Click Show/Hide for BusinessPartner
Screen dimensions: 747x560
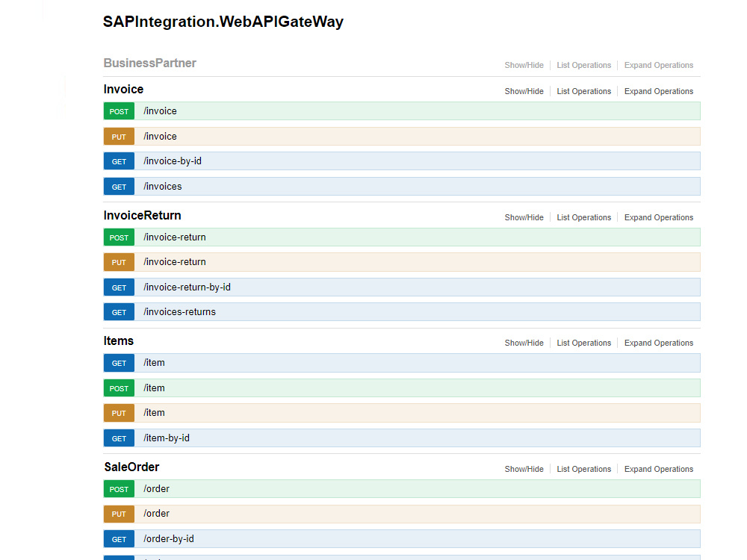coord(524,65)
